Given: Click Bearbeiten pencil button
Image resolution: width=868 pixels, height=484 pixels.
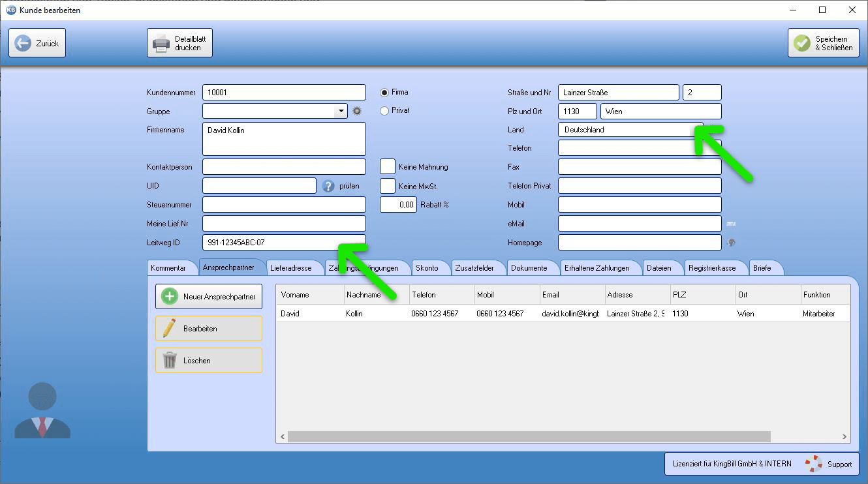Looking at the screenshot, I should [209, 329].
